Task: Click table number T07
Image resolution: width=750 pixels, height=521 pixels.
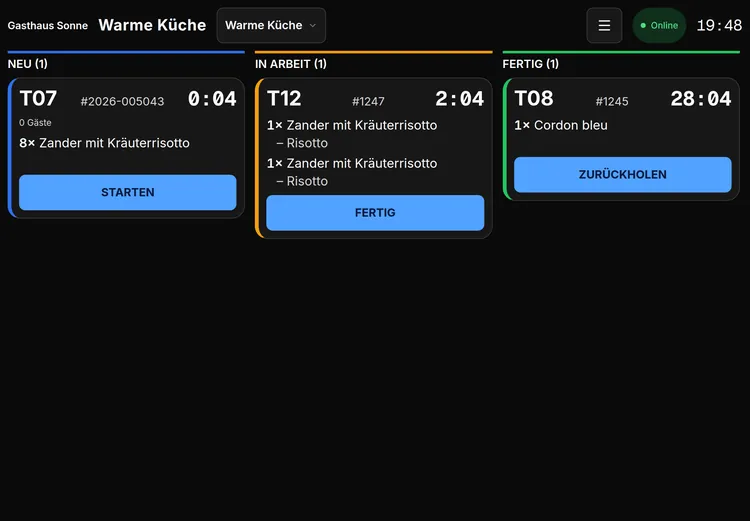Action: [38, 99]
